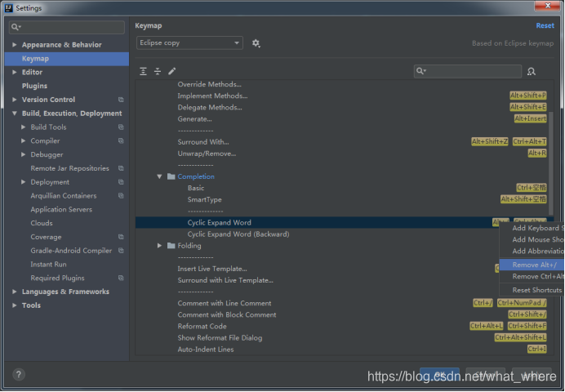The image size is (565, 392).
Task: Select the Override Methods... action
Action: tap(209, 84)
